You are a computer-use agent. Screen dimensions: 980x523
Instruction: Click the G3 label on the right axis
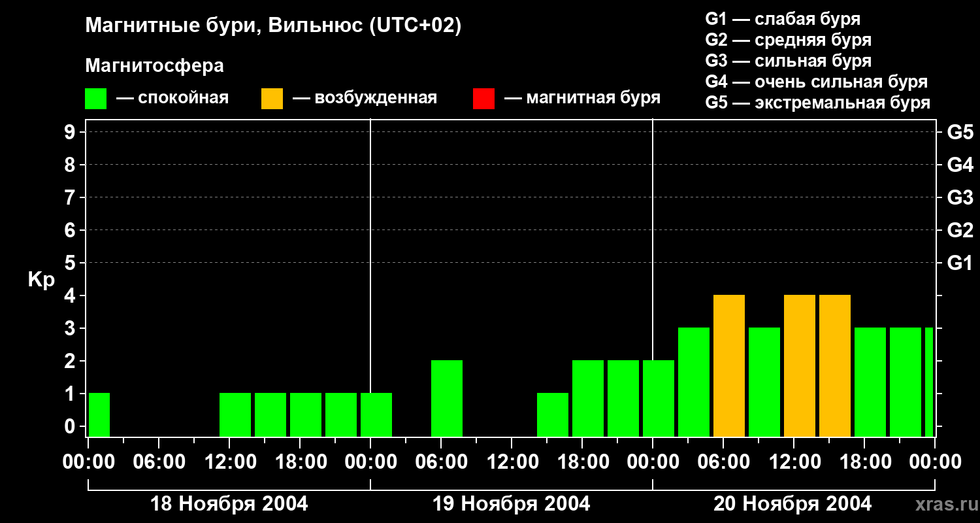tap(960, 197)
